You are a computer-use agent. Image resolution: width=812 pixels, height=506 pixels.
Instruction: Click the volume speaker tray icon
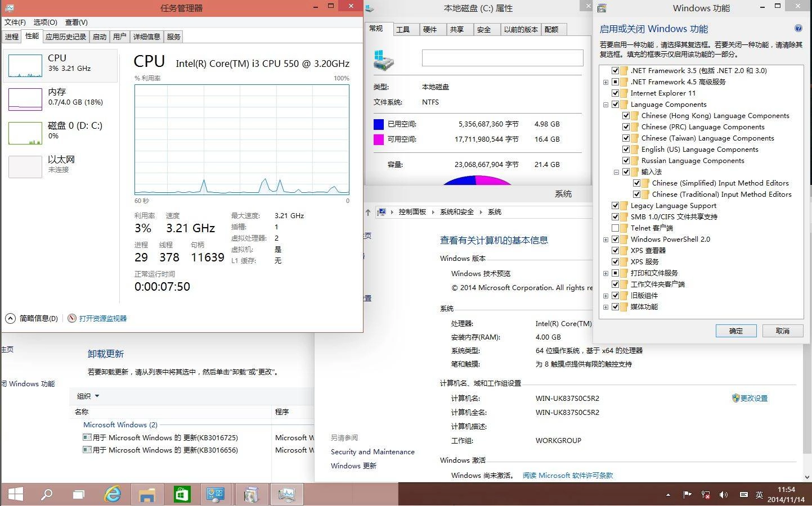pyautogui.click(x=724, y=495)
